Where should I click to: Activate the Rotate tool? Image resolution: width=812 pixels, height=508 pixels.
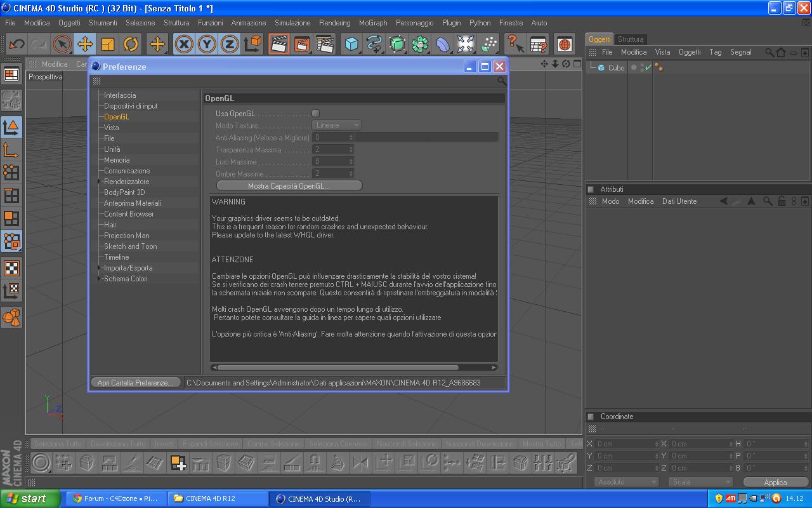point(131,44)
